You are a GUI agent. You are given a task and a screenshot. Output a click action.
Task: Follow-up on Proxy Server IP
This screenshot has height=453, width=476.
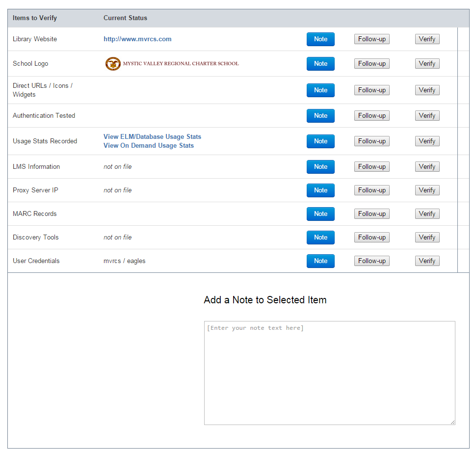click(371, 190)
